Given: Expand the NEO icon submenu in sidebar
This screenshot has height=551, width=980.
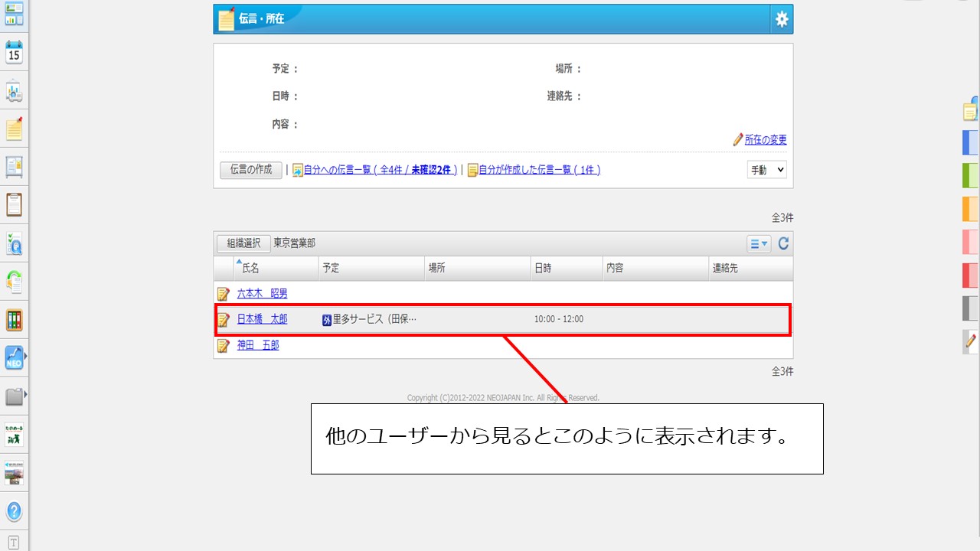Looking at the screenshot, I should 25,357.
